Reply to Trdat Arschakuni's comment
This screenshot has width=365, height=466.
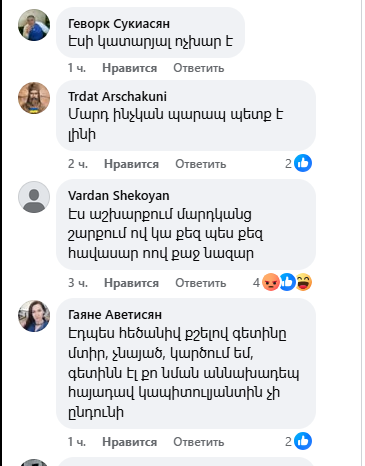[201, 164]
